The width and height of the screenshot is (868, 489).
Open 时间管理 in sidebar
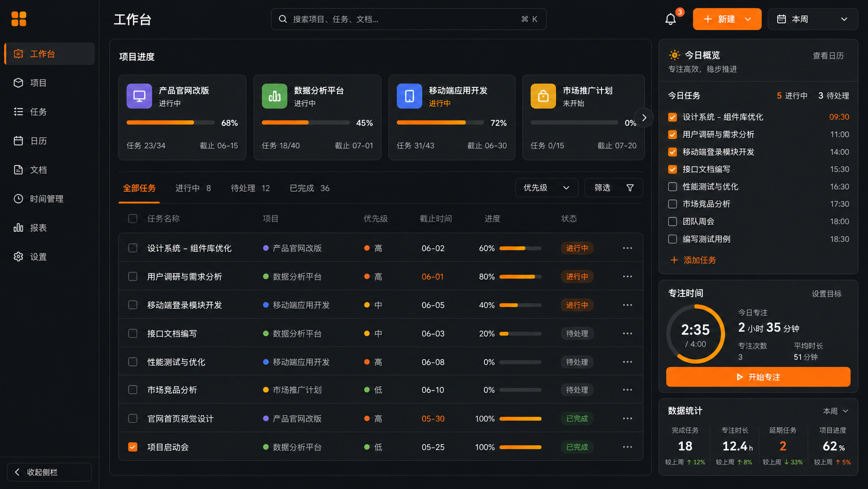[50, 199]
